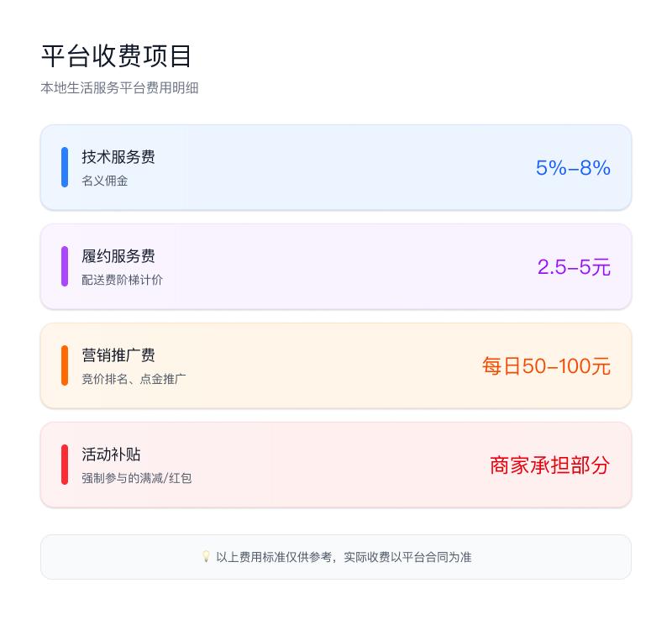
Task: Click the 竞价排名、点金推广 subtitle
Action: 134,379
